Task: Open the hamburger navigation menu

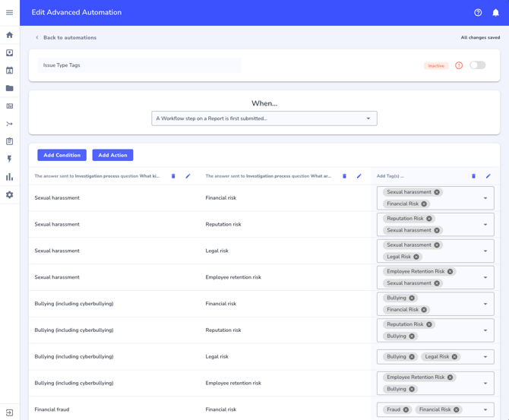Action: (x=9, y=12)
